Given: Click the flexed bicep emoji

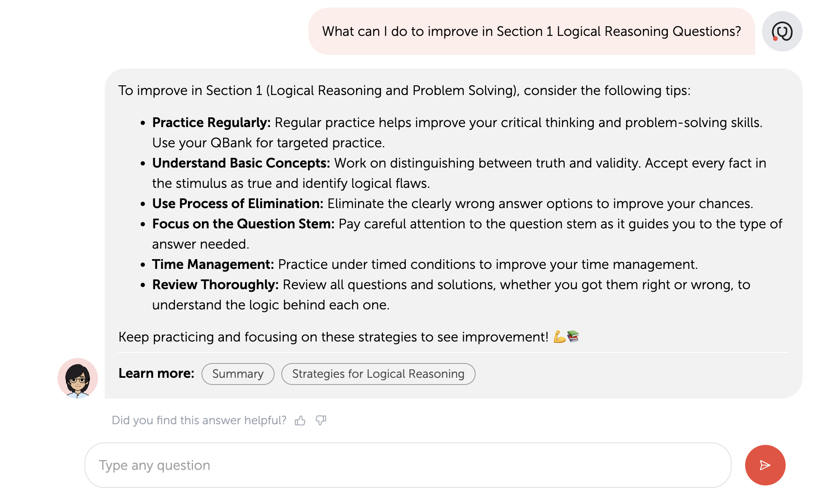Looking at the screenshot, I should click(560, 337).
